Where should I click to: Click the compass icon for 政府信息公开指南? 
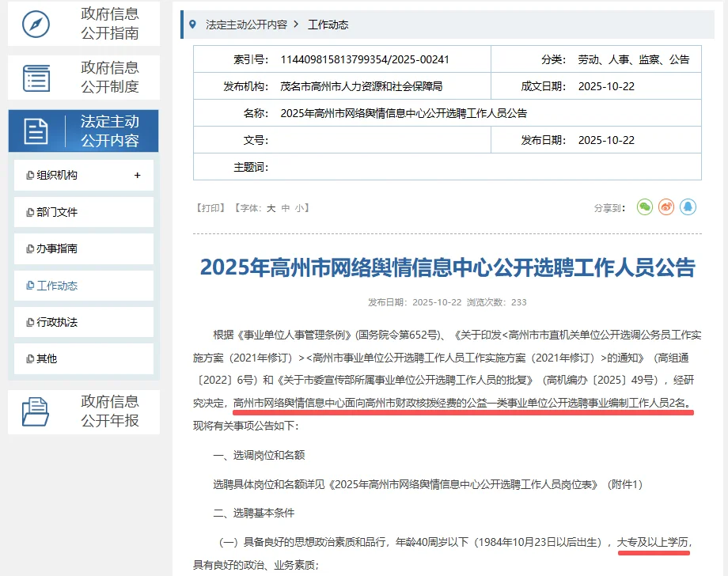(x=36, y=25)
